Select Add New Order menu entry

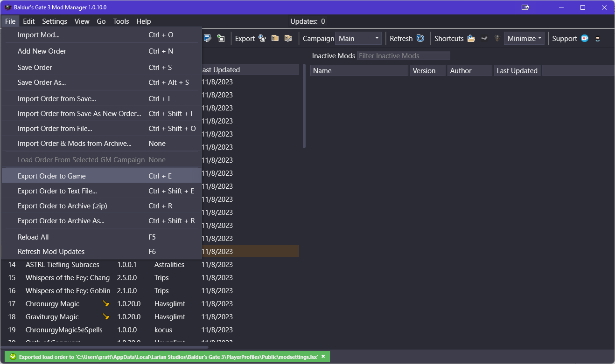point(102,51)
